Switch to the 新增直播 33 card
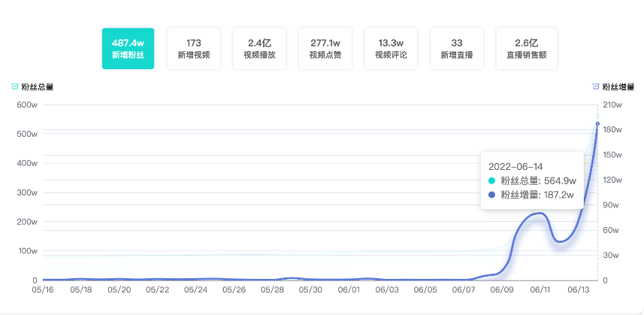 point(456,49)
